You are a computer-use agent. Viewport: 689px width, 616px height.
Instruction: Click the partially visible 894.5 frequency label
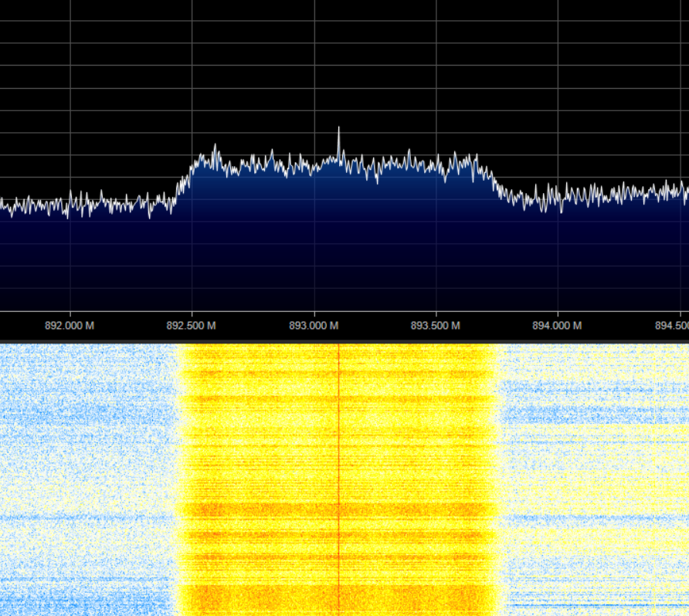[670, 326]
